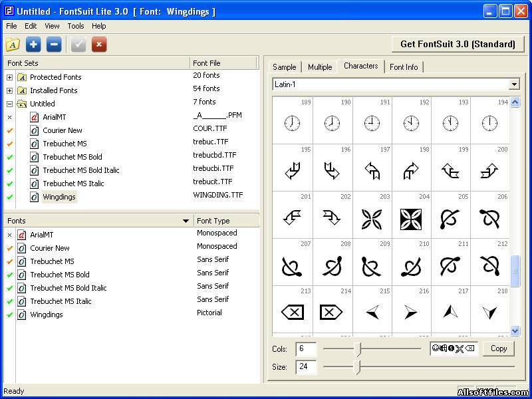Viewport: 532px width, 399px height.
Task: Pick the knot glyph numbered 212
Action: coord(490,267)
